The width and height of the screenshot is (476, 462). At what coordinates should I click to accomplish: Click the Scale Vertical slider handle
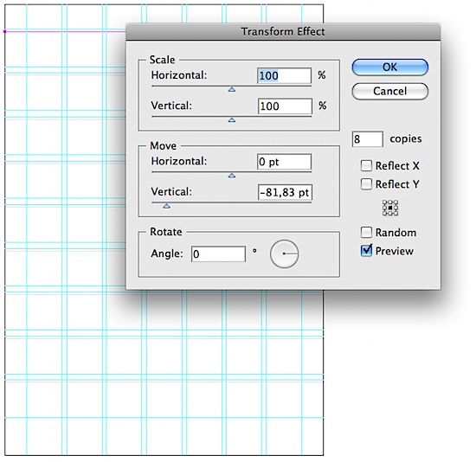(232, 120)
